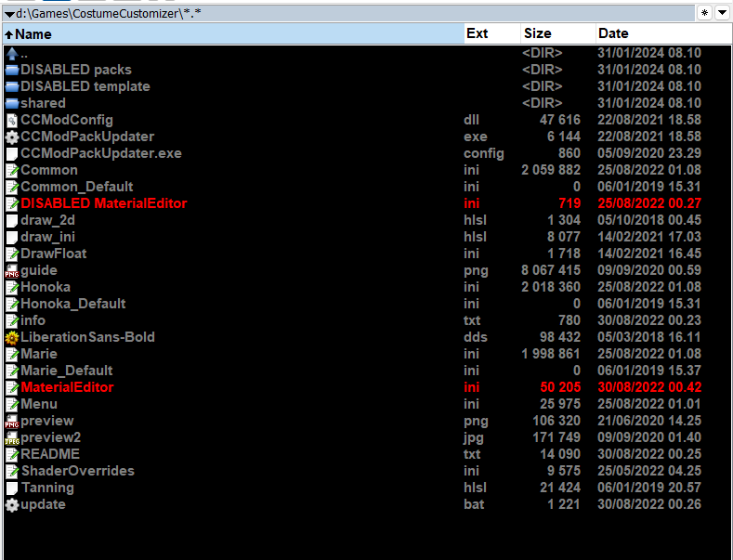
Task: Select the CCModConfig file name
Action: click(67, 120)
